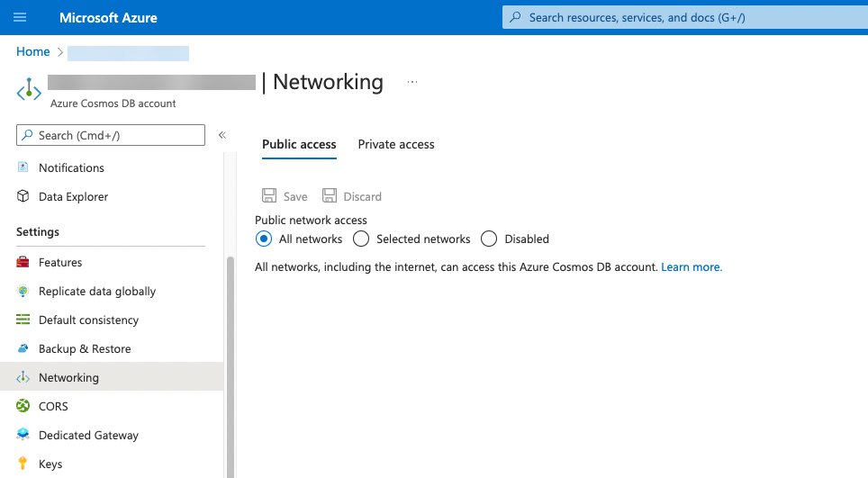Click the Networking sidebar entry label

pos(68,377)
